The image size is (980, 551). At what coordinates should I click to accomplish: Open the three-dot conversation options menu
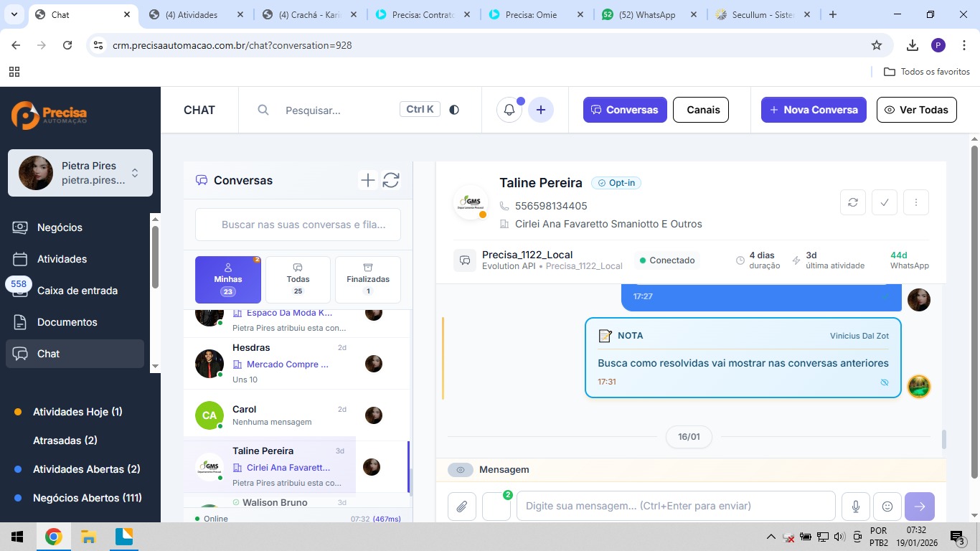coord(916,202)
